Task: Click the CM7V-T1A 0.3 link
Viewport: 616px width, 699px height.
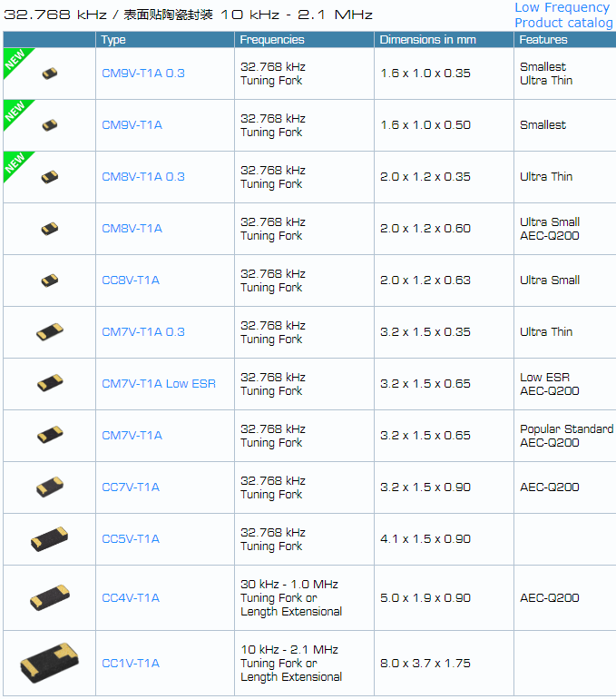Action: click(x=142, y=332)
